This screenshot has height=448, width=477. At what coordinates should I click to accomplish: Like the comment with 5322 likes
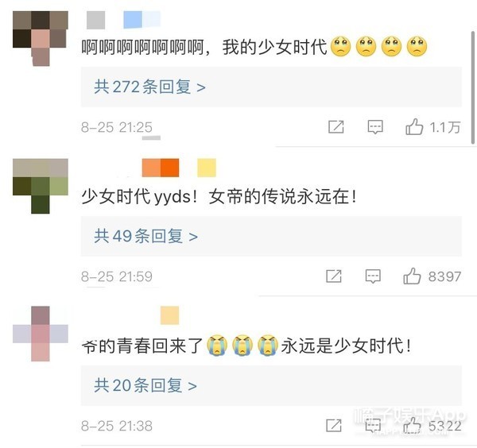(x=412, y=425)
